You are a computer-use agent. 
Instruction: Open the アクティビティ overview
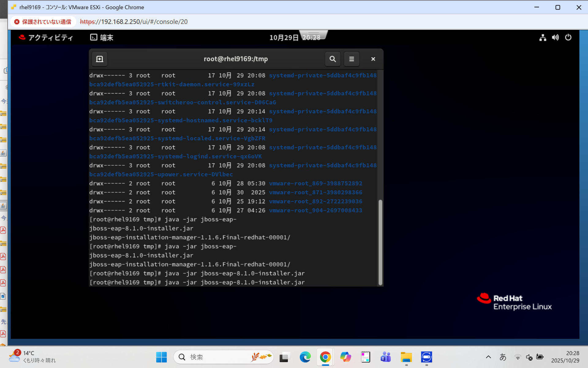(46, 37)
